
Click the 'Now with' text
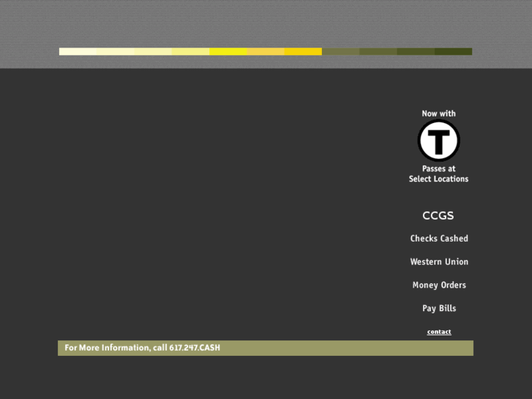pos(438,113)
